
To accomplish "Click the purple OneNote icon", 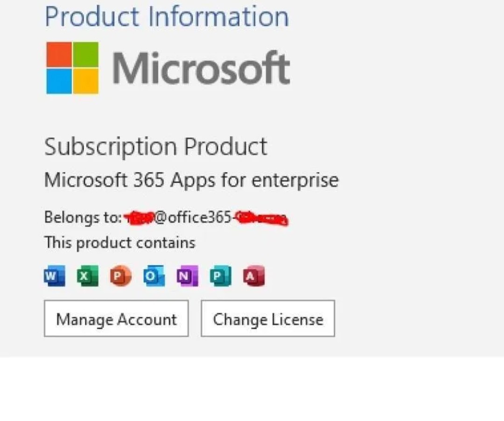I will (188, 276).
